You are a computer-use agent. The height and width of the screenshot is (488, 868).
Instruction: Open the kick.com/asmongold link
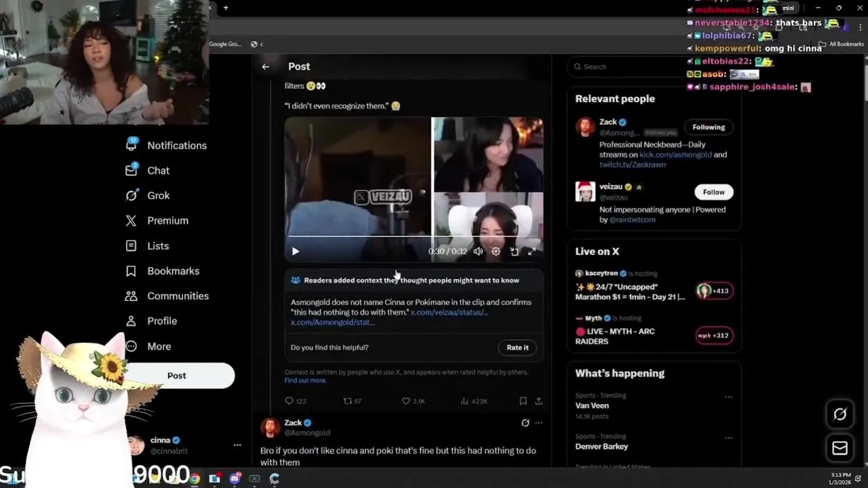point(675,155)
